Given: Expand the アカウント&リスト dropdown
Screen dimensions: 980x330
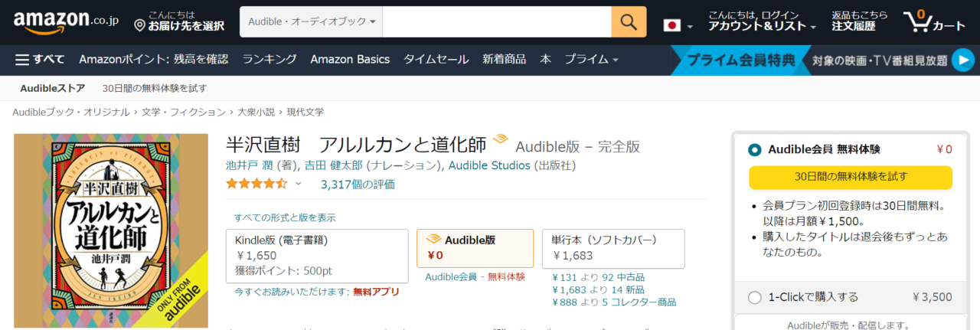Looking at the screenshot, I should [x=762, y=26].
